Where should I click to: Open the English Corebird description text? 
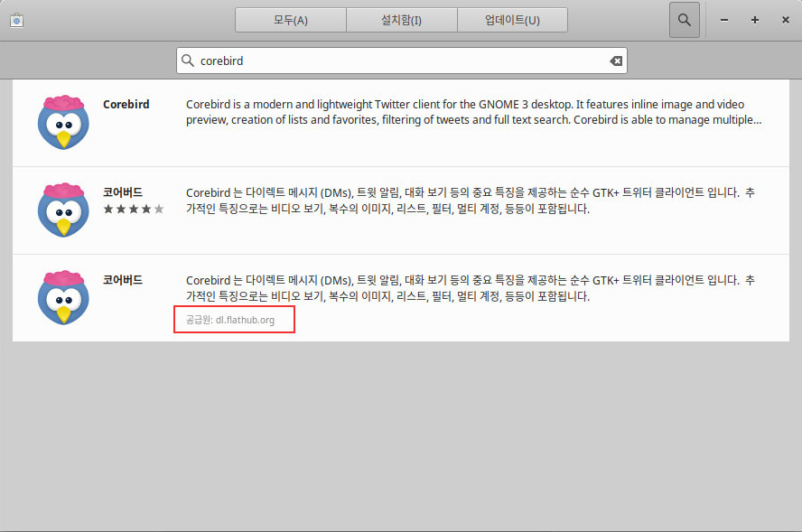(473, 112)
